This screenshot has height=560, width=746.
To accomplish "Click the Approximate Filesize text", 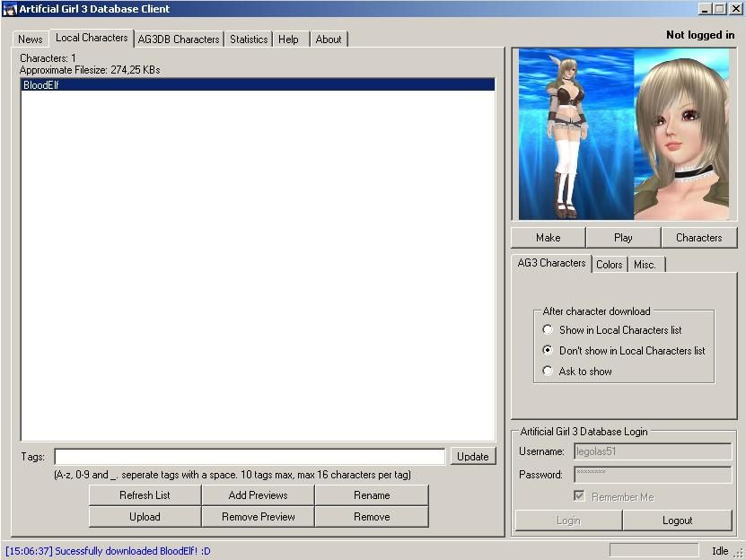I will pos(90,70).
